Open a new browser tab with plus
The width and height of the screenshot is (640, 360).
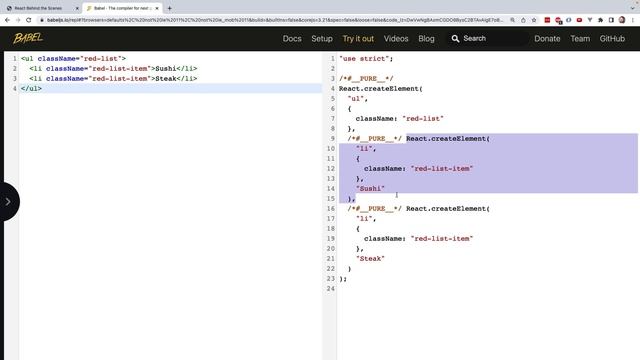[x=169, y=8]
